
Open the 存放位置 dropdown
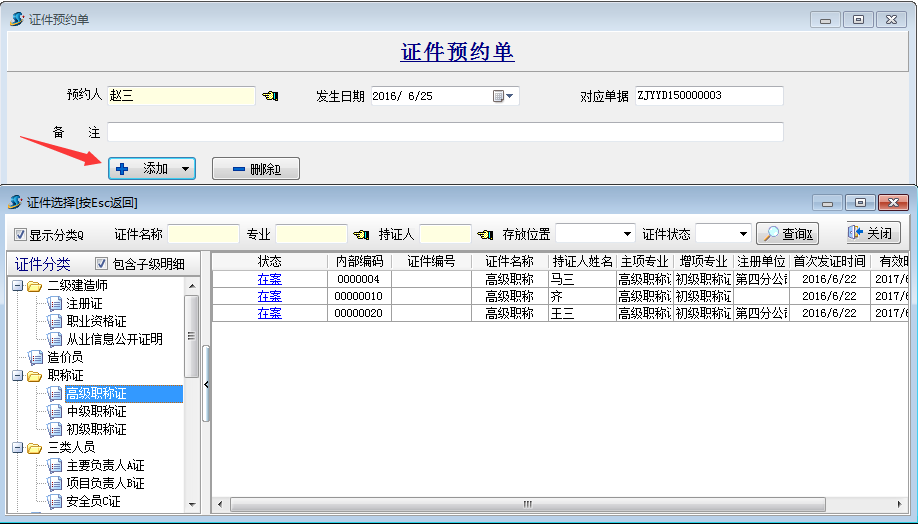(x=627, y=234)
